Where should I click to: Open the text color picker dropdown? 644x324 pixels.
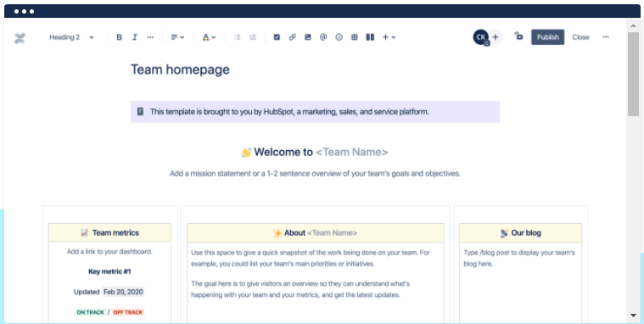[x=209, y=37]
